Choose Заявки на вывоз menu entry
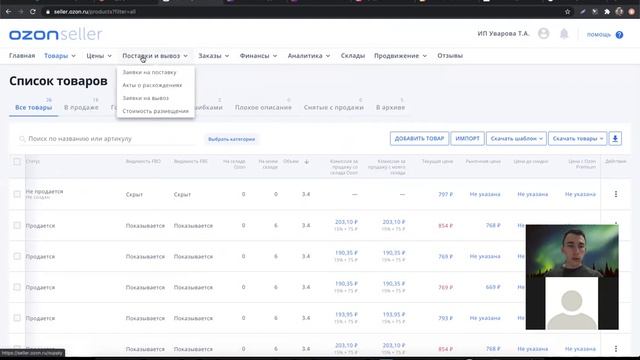Screen dimensions: 640x360 [146, 98]
